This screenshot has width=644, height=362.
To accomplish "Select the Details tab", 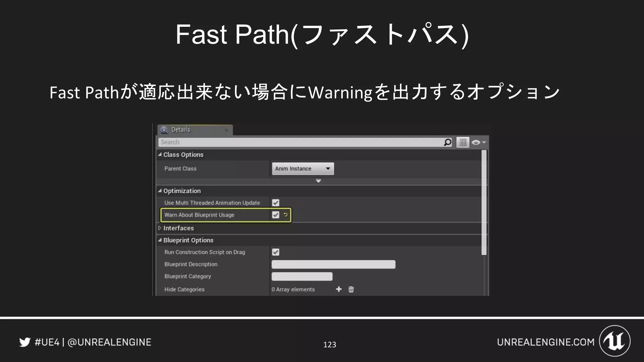I will [x=195, y=130].
